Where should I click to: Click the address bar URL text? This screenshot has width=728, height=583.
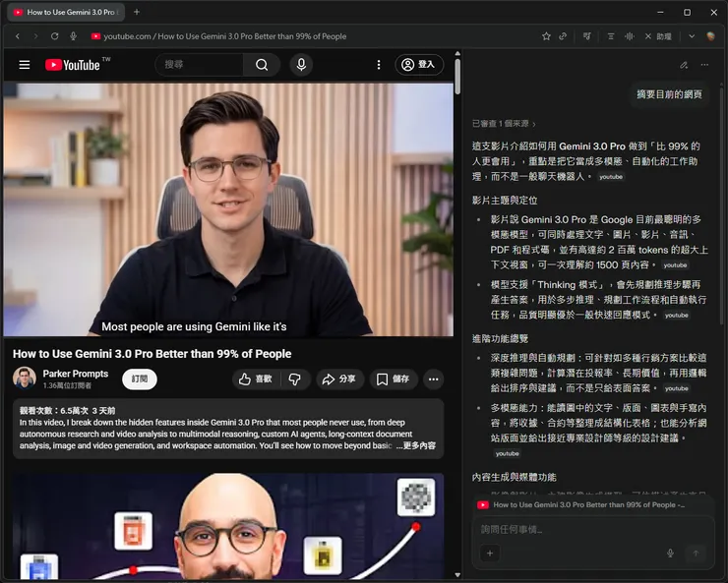(224, 36)
